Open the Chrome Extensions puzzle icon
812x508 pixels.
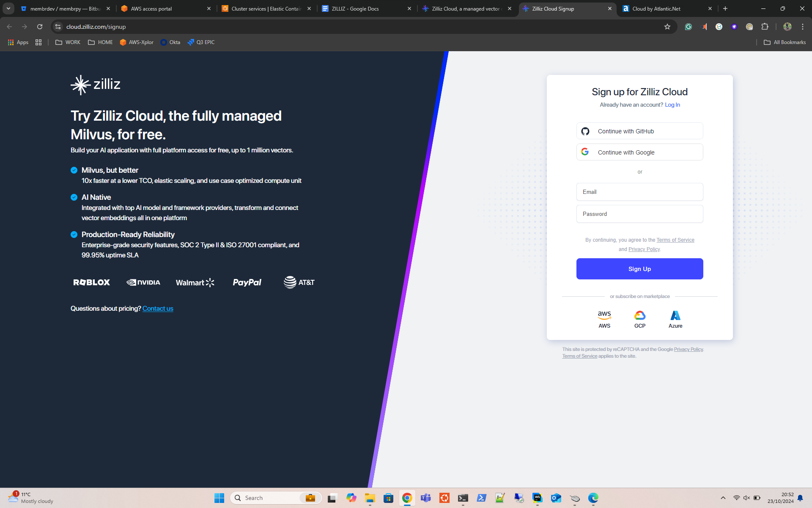(765, 27)
